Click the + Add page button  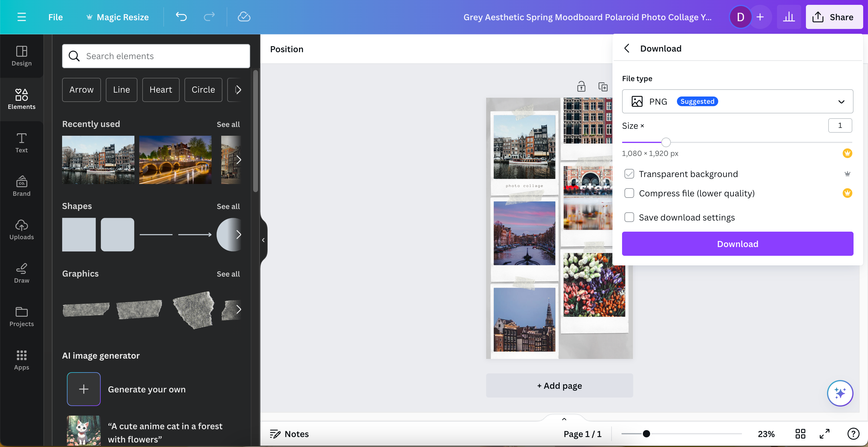[x=559, y=385]
